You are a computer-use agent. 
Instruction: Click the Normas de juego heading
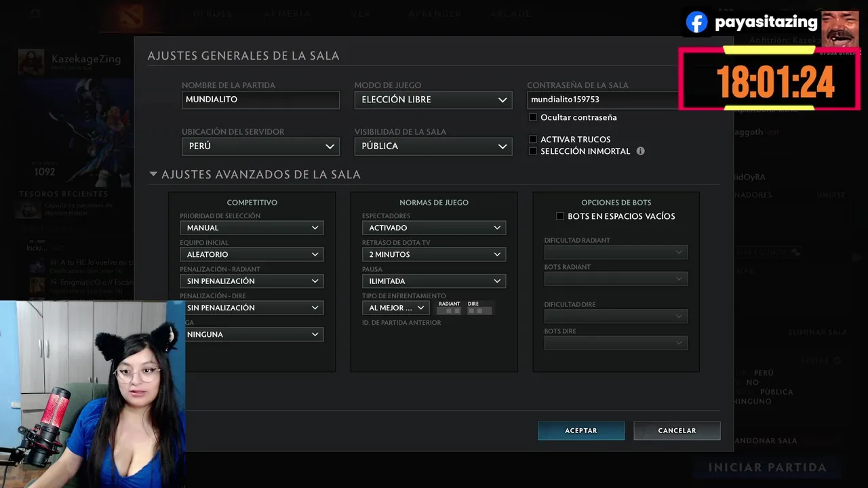434,203
